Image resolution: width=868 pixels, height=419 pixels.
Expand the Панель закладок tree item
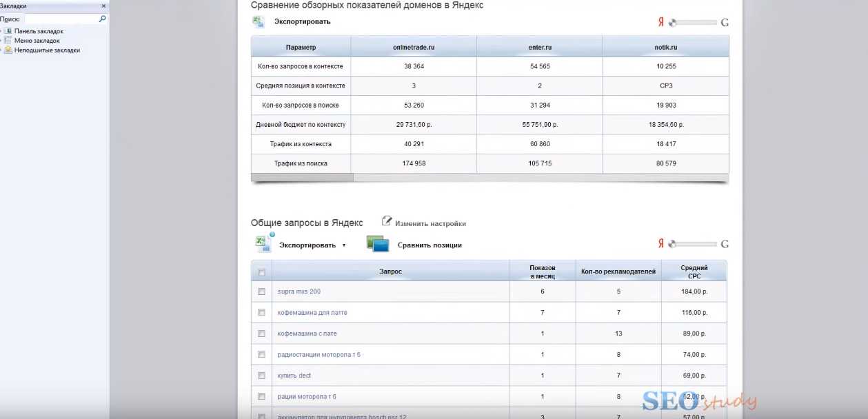click(x=1, y=31)
